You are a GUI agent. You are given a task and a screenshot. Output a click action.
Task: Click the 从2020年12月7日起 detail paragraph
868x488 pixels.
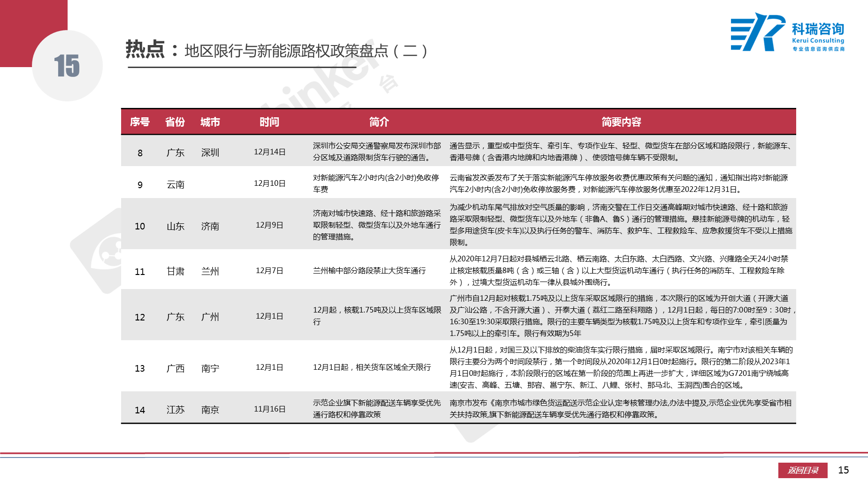[619, 271]
